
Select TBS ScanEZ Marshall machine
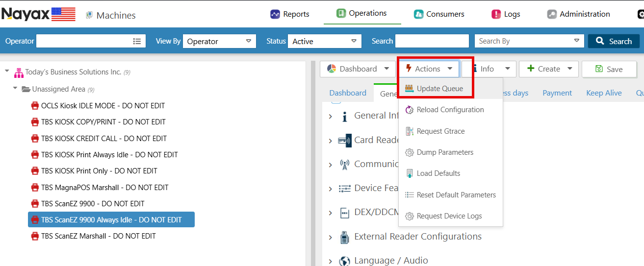click(99, 236)
